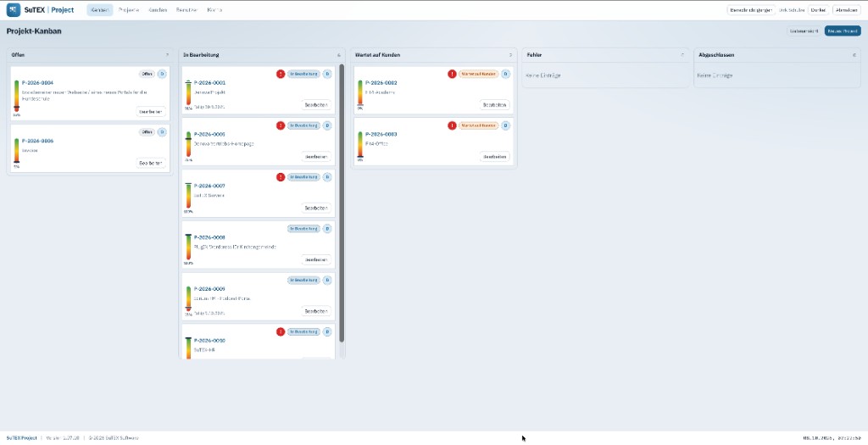Screen dimensions: 868x445
Task: Toggle Dunkel dark mode in header
Action: click(819, 10)
